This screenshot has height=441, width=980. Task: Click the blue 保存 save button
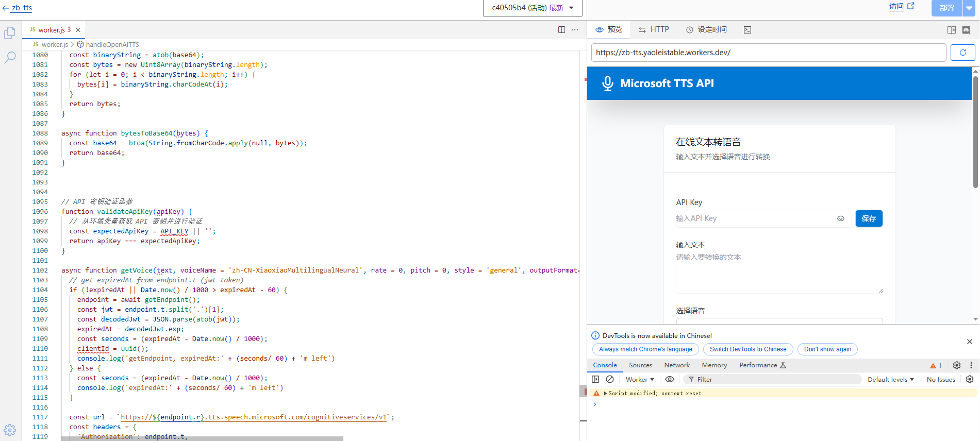pos(869,218)
